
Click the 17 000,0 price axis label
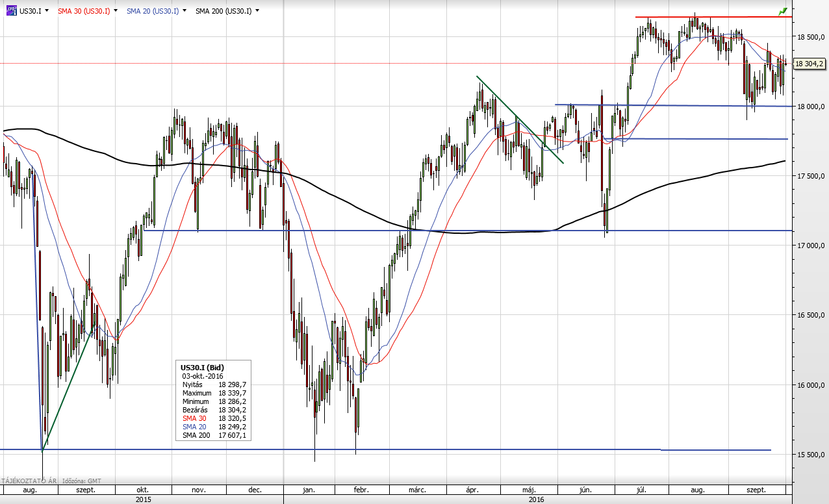click(811, 246)
